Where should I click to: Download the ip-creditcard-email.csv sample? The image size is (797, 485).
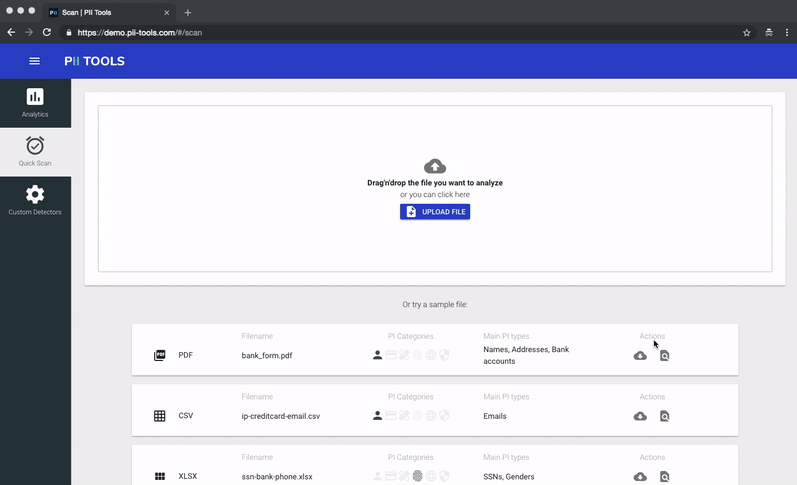(x=640, y=416)
